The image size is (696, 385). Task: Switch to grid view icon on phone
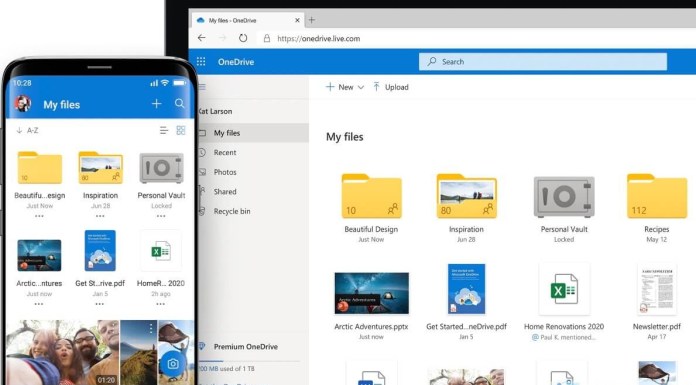click(181, 130)
